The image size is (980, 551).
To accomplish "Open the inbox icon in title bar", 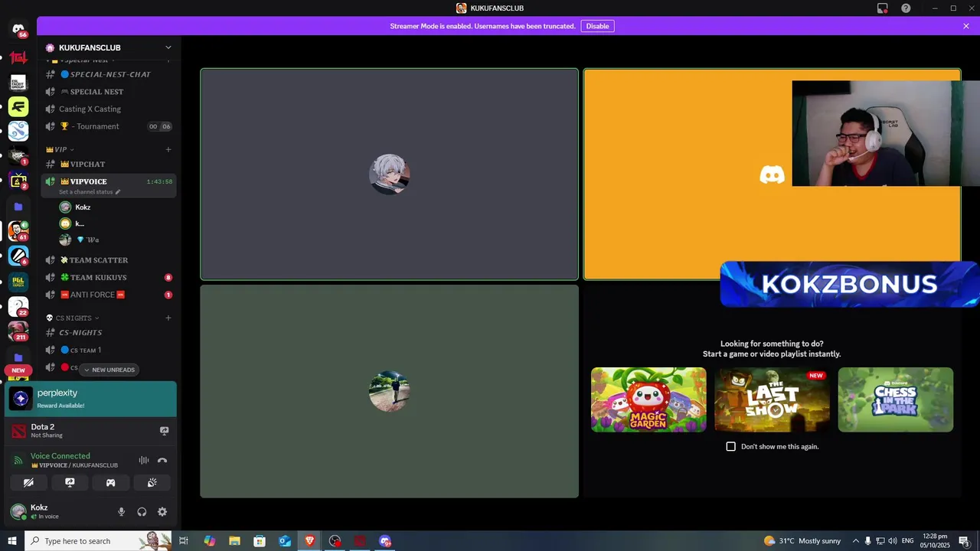I will 883,8.
